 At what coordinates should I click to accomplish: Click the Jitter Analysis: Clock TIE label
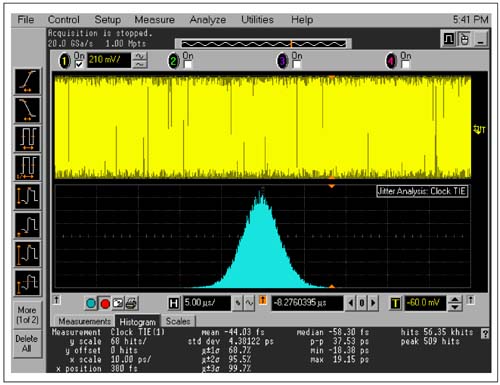422,191
